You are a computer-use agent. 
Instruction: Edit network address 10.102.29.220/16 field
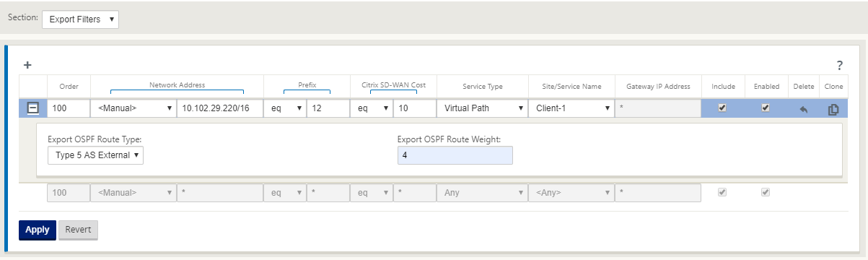pos(219,108)
